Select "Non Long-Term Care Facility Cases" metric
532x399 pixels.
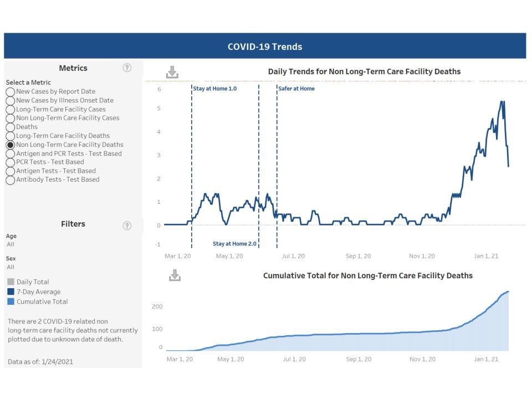point(10,118)
